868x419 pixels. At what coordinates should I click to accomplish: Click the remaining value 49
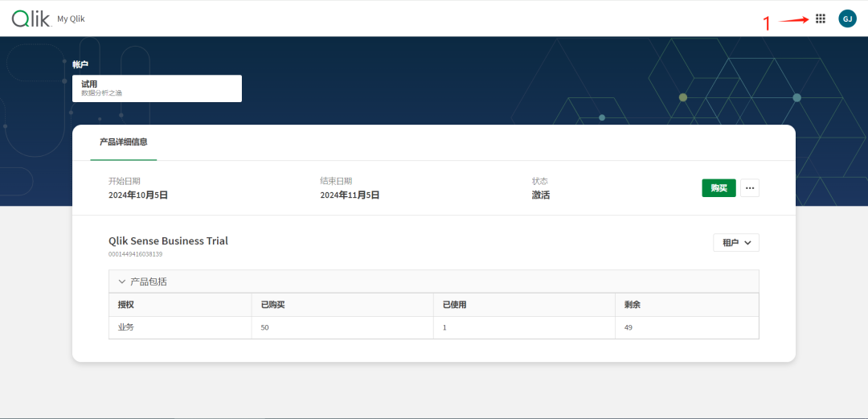pos(628,327)
